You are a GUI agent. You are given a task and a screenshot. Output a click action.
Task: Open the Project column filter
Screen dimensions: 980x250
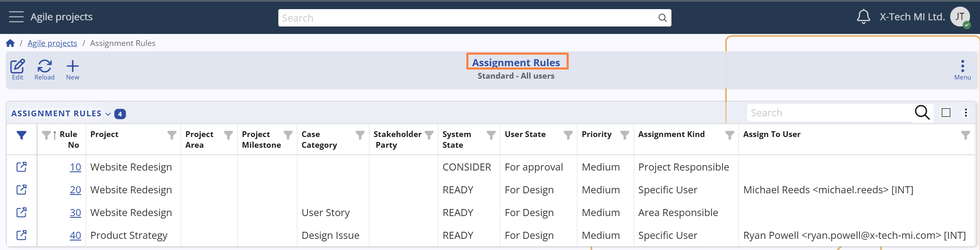tap(171, 135)
